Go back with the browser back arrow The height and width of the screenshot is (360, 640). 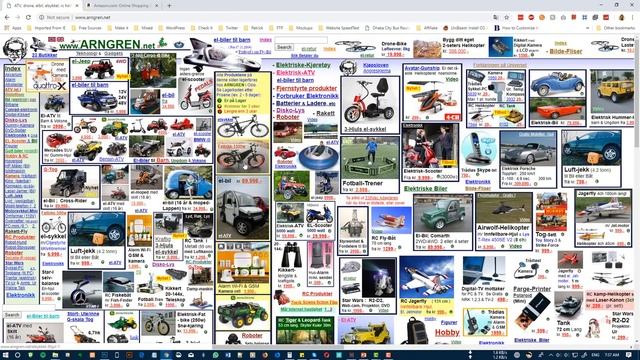coord(7,18)
